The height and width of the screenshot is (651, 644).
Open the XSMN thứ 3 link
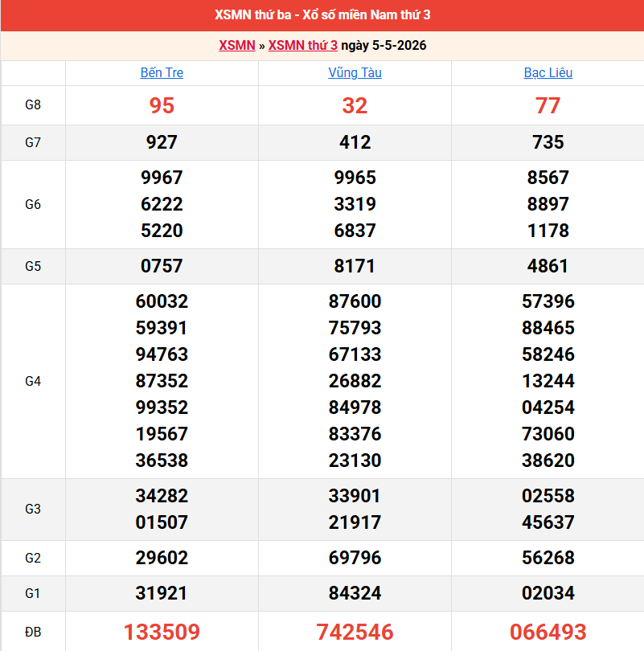[x=302, y=45]
